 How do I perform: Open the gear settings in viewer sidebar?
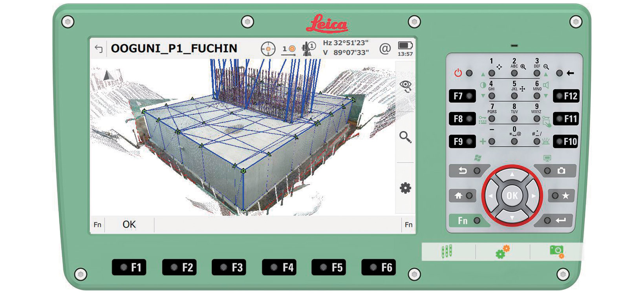[405, 188]
